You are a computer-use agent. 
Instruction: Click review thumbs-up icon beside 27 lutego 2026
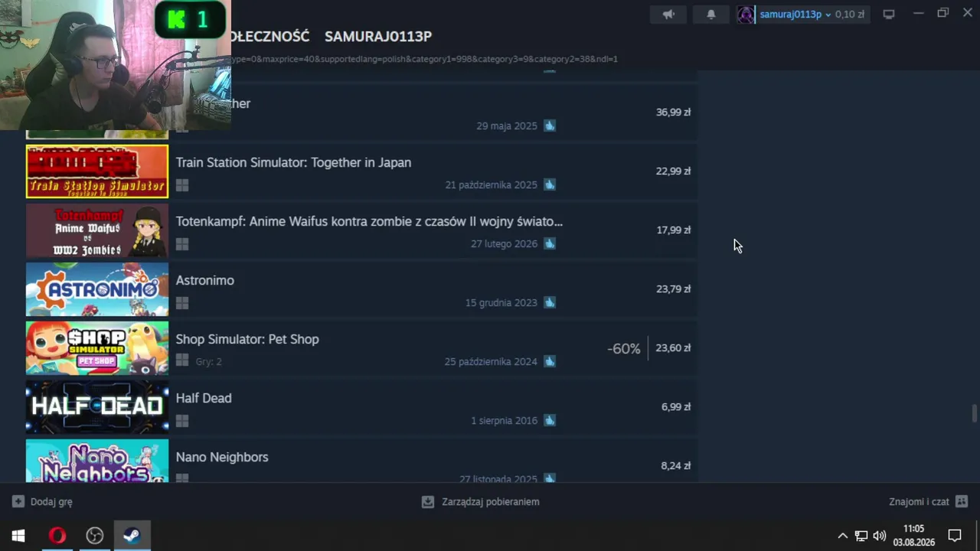[x=550, y=243]
